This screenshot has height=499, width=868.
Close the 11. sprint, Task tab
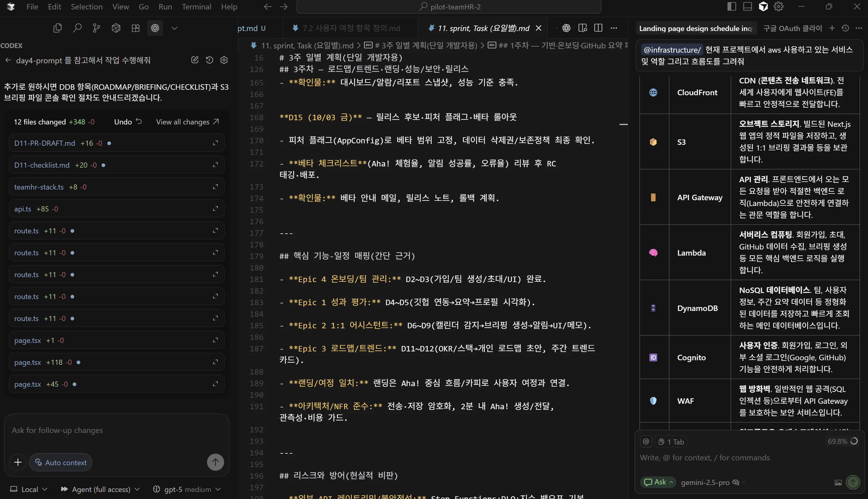point(539,28)
